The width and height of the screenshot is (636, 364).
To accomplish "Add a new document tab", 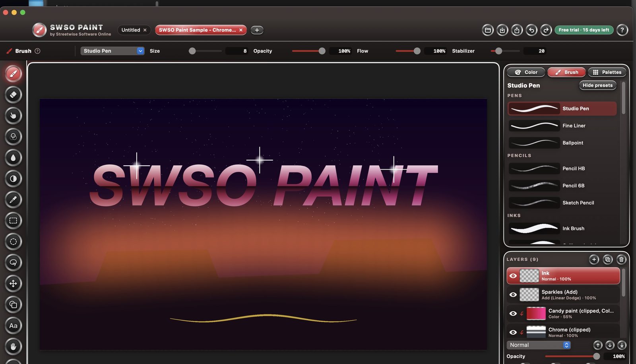I will pos(257,30).
